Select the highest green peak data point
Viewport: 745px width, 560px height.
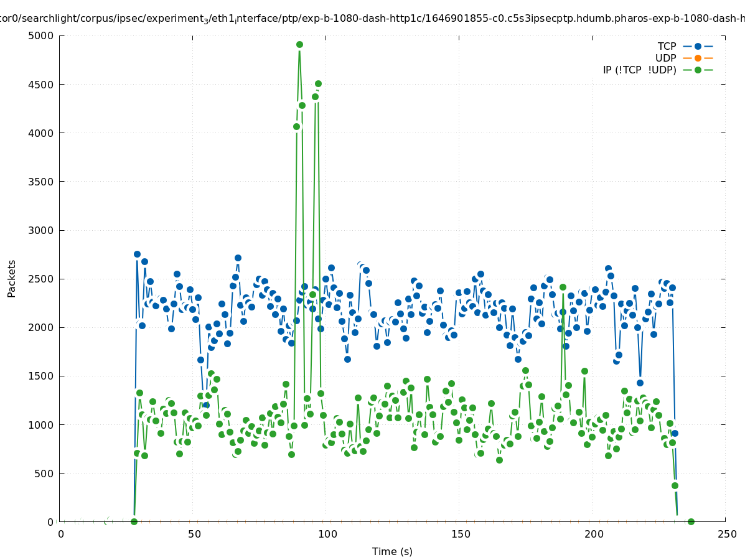point(299,44)
